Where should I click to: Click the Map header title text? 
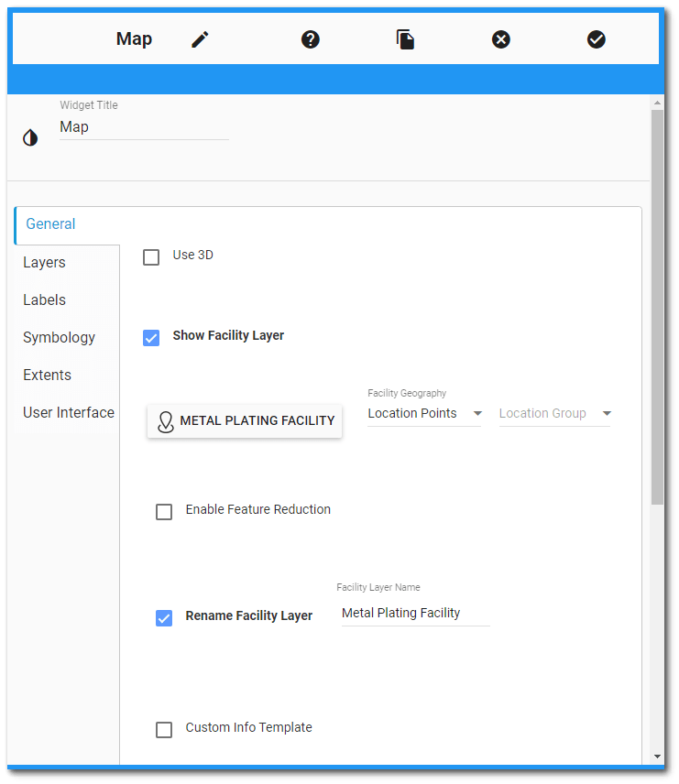[x=134, y=39]
